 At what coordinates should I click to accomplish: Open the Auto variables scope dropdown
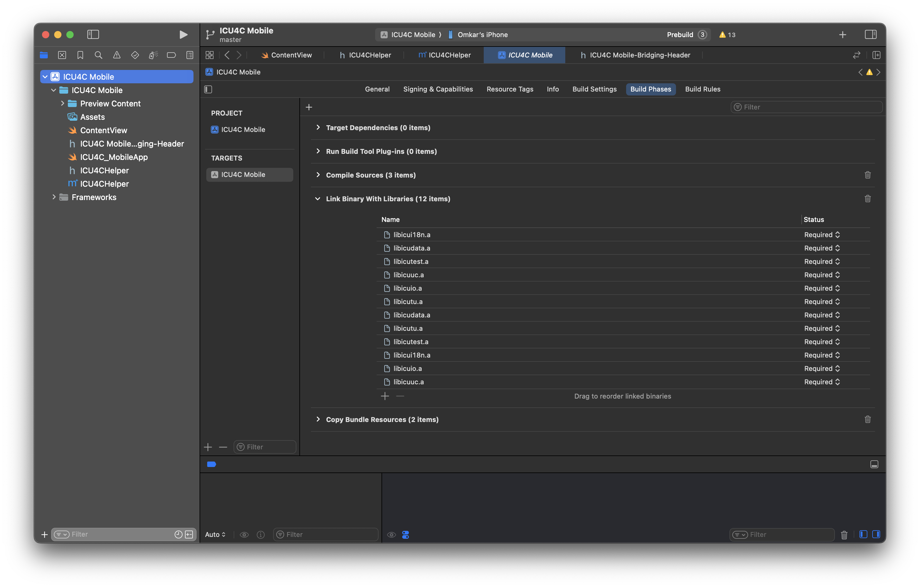coord(215,534)
